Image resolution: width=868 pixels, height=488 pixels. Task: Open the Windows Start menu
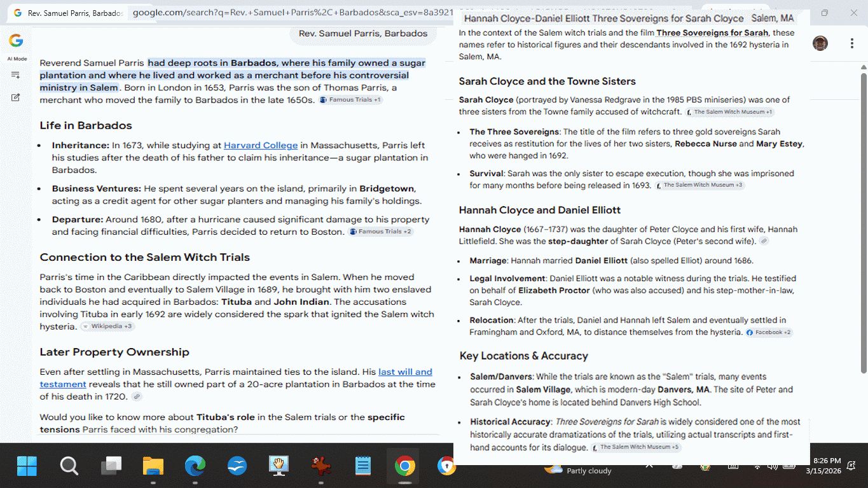[27, 466]
